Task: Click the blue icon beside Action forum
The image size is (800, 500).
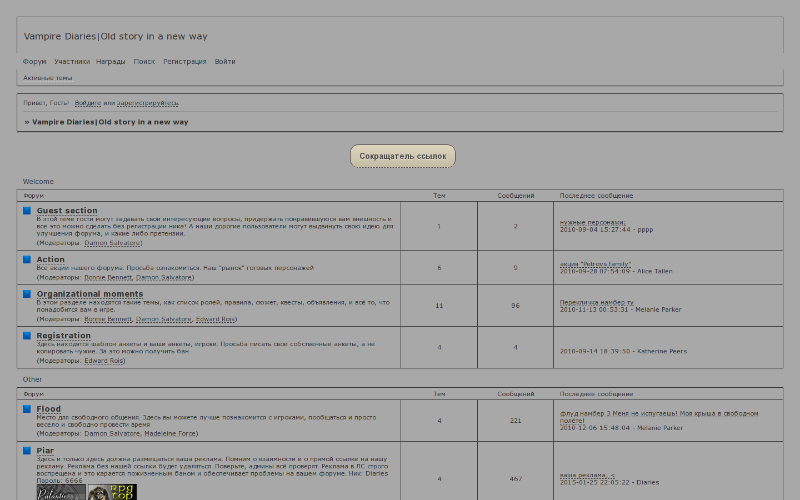Action: click(x=28, y=259)
